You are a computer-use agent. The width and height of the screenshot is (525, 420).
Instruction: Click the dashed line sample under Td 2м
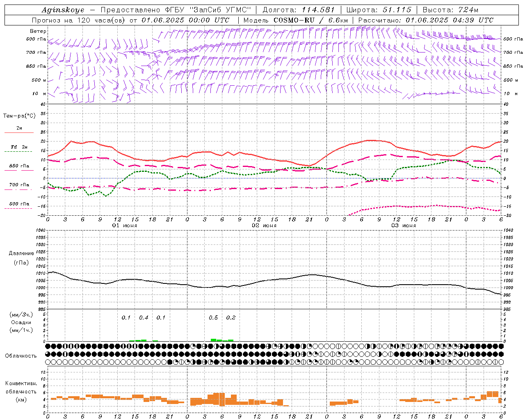[18, 152]
